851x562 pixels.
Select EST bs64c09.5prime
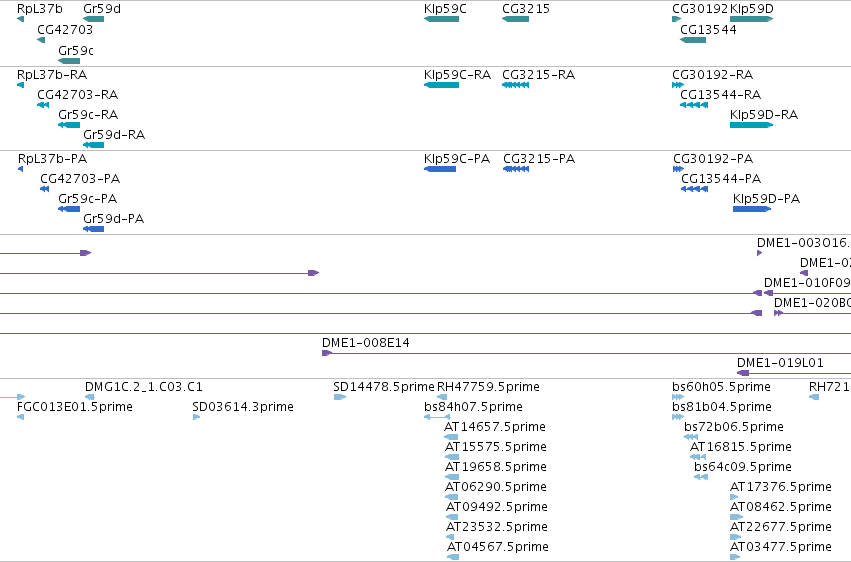tap(743, 467)
